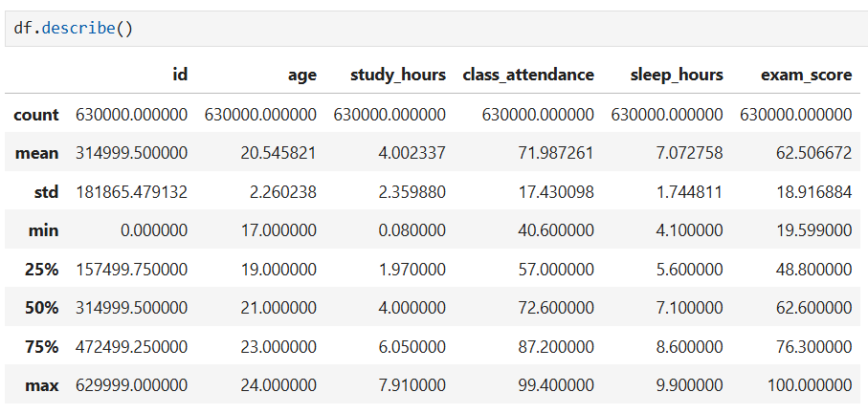Select count value under exam_score column
This screenshot has height=414, width=868.
(796, 115)
